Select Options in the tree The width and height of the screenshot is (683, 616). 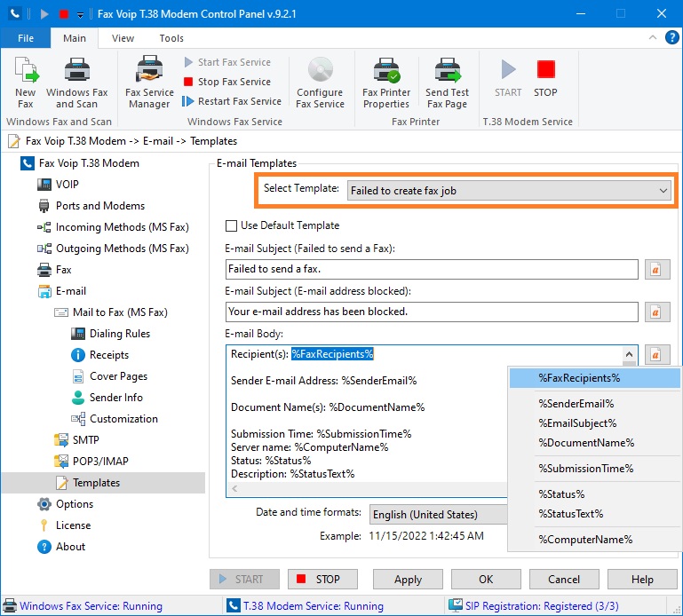pyautogui.click(x=66, y=504)
